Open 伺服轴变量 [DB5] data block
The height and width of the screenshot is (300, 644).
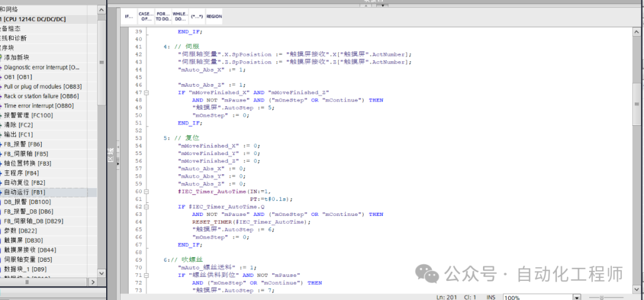28,259
